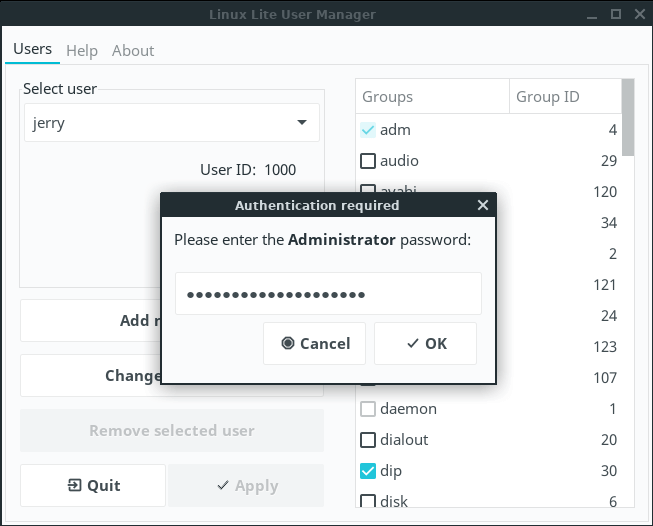The width and height of the screenshot is (653, 526).
Task: Click the Administrator password field
Action: coord(328,294)
